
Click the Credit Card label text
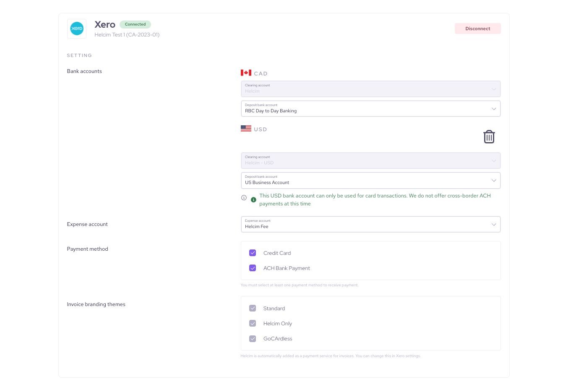click(x=277, y=253)
